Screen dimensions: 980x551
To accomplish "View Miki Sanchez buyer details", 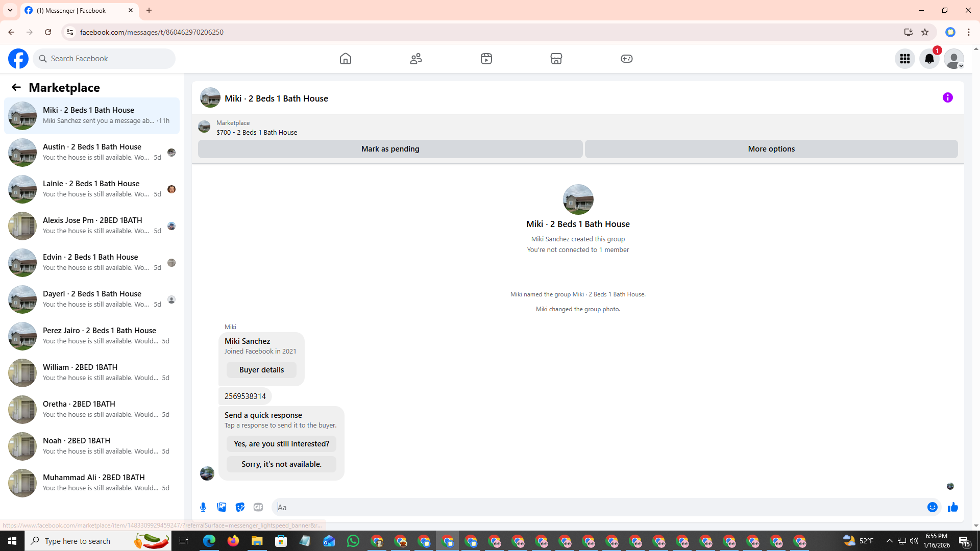I will (x=261, y=370).
